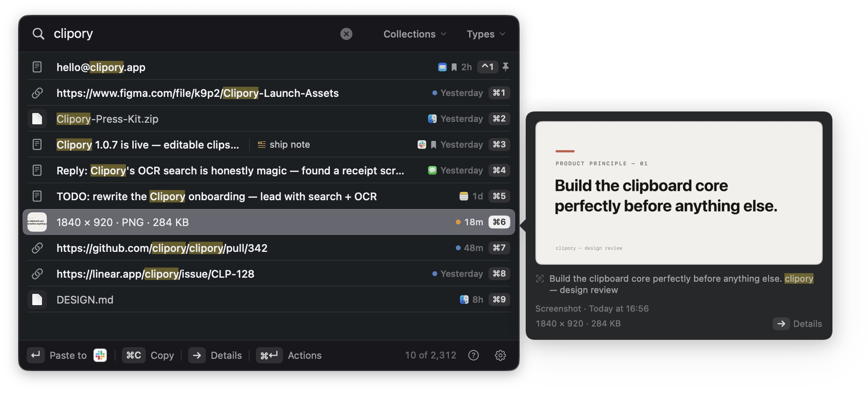This screenshot has height=398, width=868.
Task: Select the "Reply: Clipory's OCR search" clip
Action: pyautogui.click(x=269, y=170)
